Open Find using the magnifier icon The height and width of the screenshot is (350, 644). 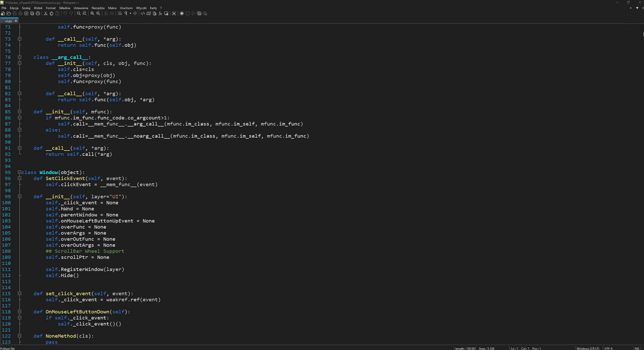79,14
